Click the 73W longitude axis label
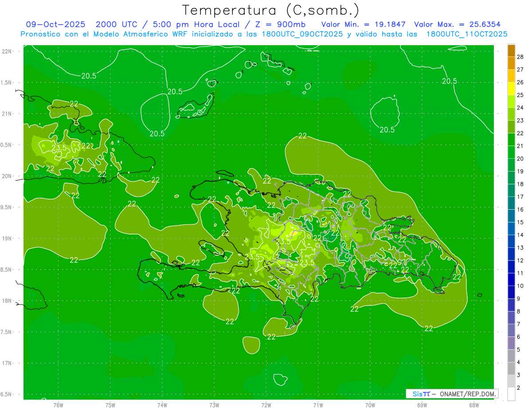This screenshot has width=532, height=411. 214,405
